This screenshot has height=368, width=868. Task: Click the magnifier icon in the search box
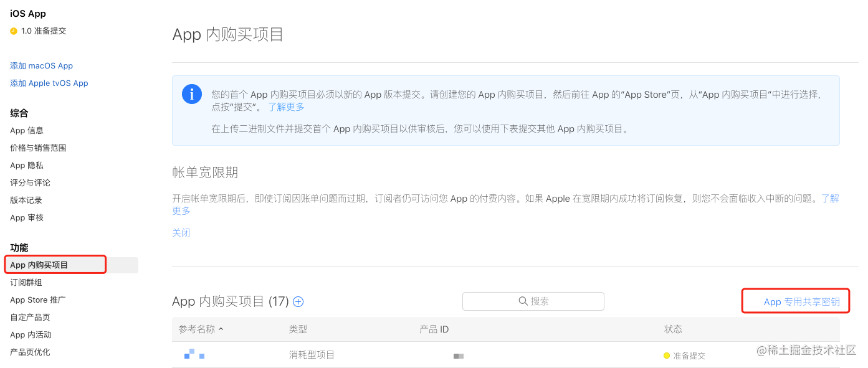[523, 301]
